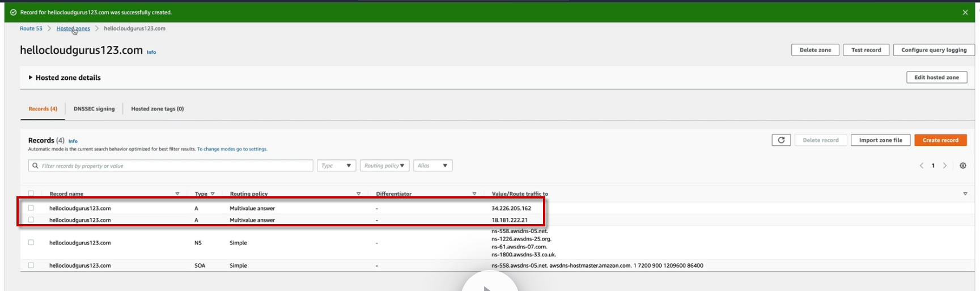Check the SOA record row checkbox
980x291 pixels.
[31, 265]
